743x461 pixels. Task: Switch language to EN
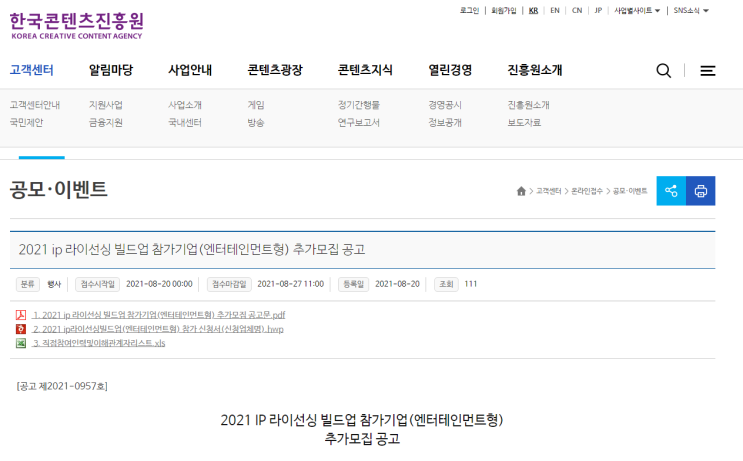tap(555, 10)
